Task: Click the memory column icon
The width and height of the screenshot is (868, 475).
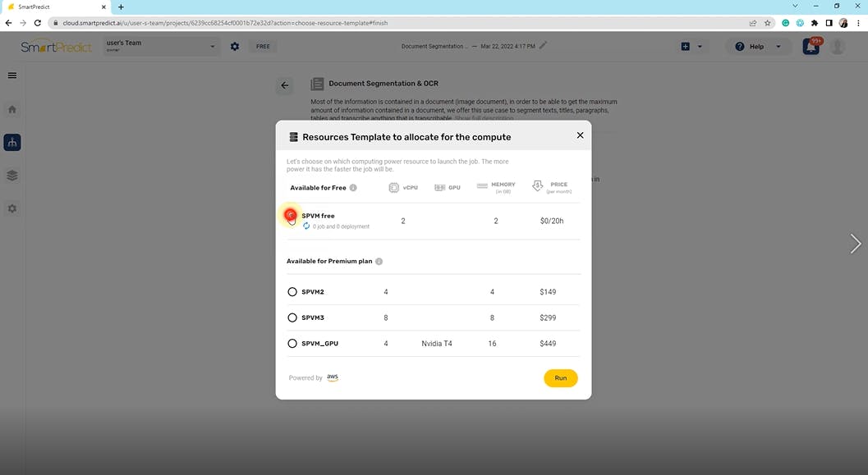Action: pos(482,185)
